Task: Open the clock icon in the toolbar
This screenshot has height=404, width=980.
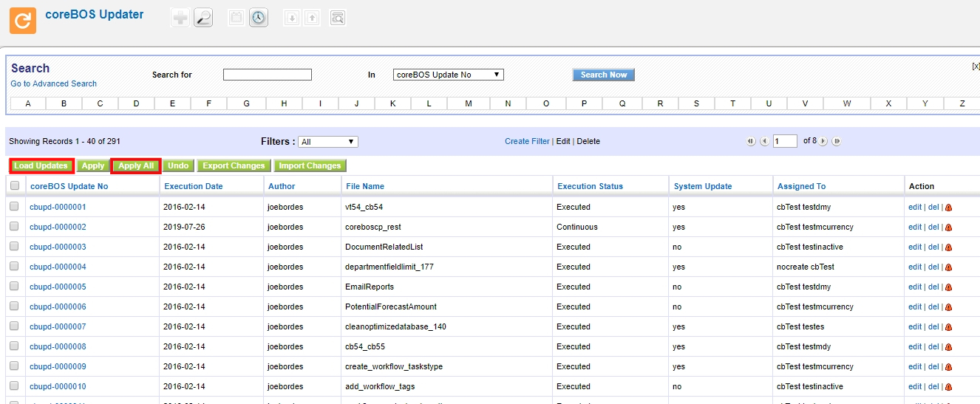Action: (x=258, y=18)
